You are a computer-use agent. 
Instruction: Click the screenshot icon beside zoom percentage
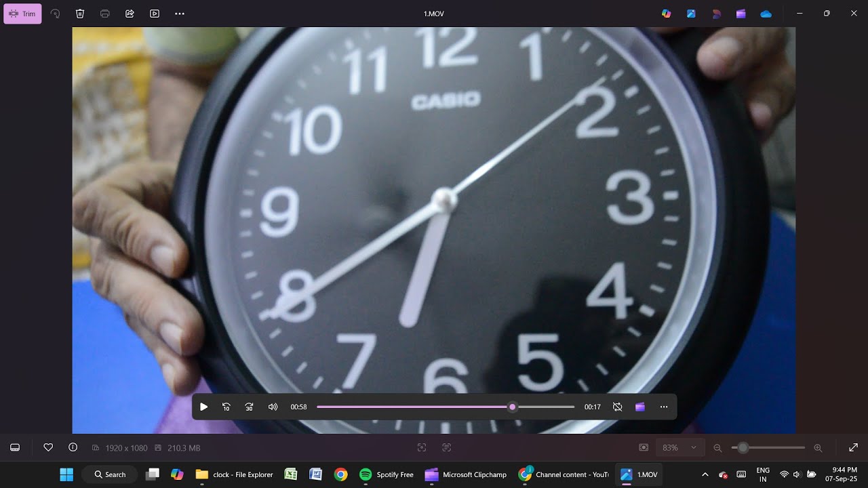tap(644, 447)
